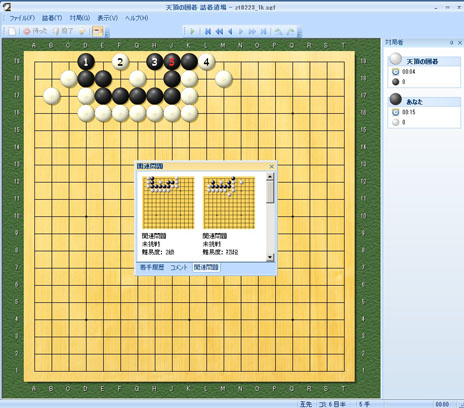Toggle the highlighted orange panel icon in the toolbar
The image size is (464, 408).
coord(97,31)
